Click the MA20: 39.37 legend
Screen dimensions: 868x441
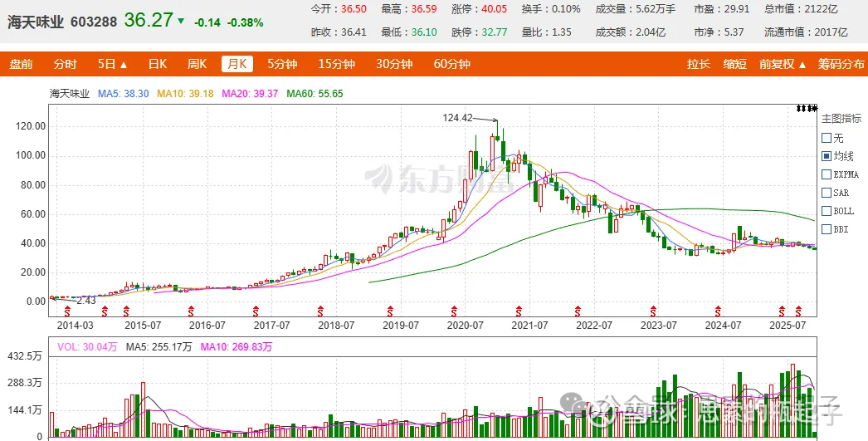(x=251, y=94)
